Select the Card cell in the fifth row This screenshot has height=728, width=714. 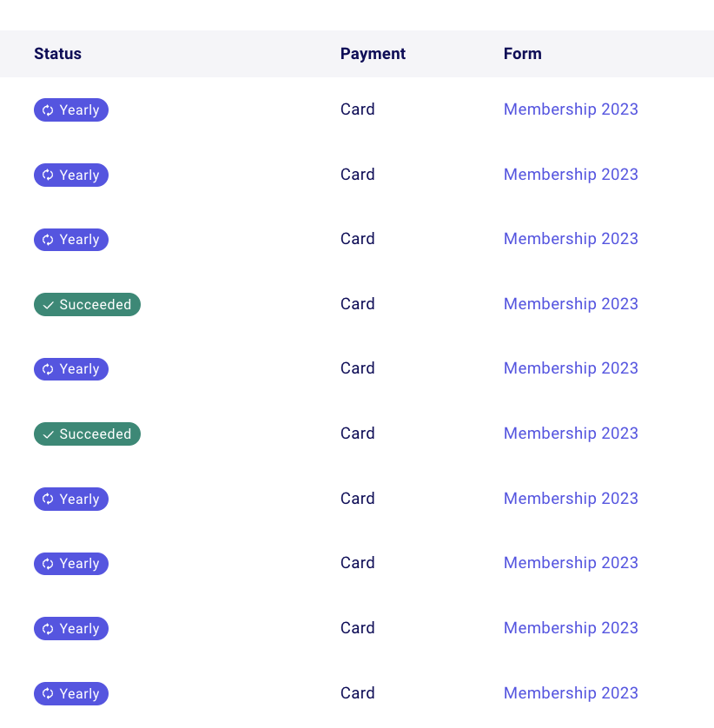click(358, 368)
